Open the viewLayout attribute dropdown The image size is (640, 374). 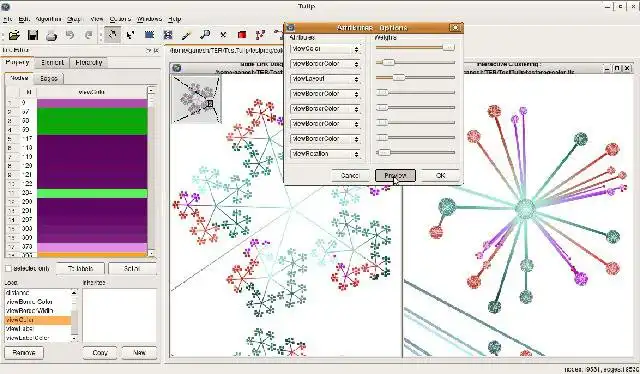tap(325, 79)
